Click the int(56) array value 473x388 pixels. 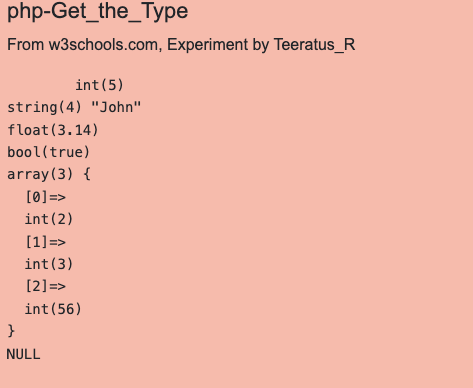pos(53,309)
